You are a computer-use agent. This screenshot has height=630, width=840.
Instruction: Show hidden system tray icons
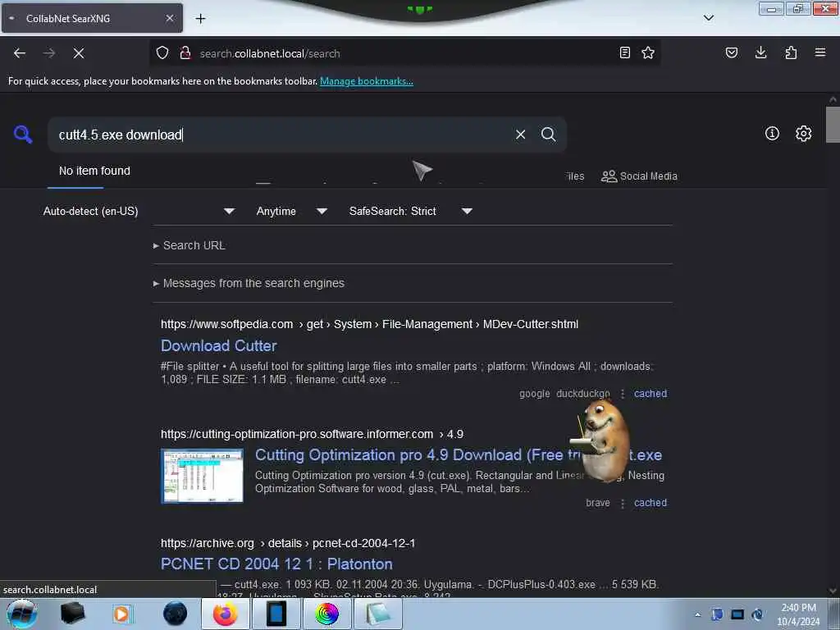(x=697, y=614)
